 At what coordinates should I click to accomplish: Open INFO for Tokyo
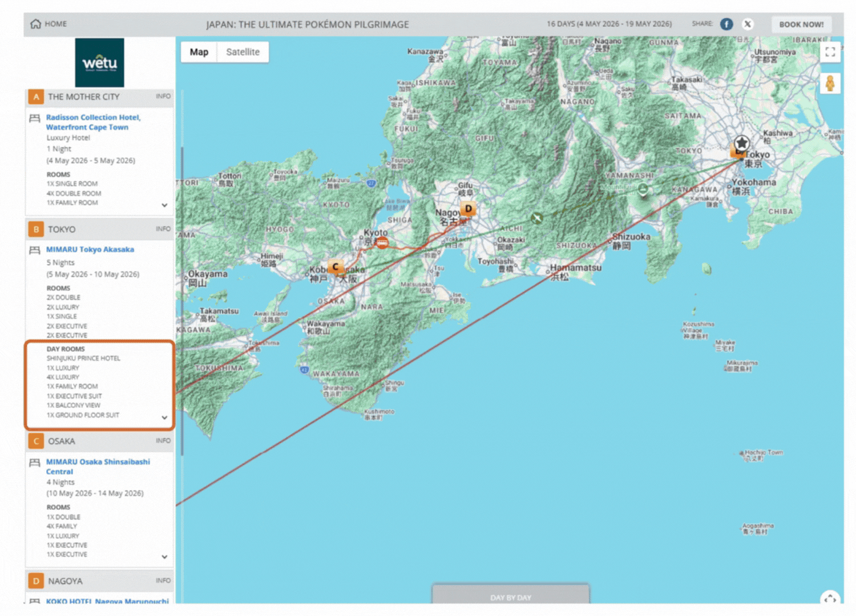[163, 229]
